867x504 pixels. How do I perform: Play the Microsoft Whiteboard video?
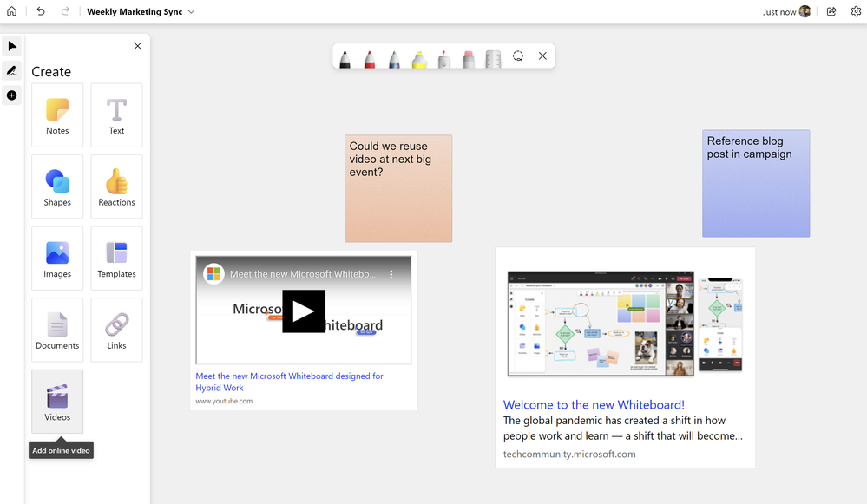click(303, 311)
